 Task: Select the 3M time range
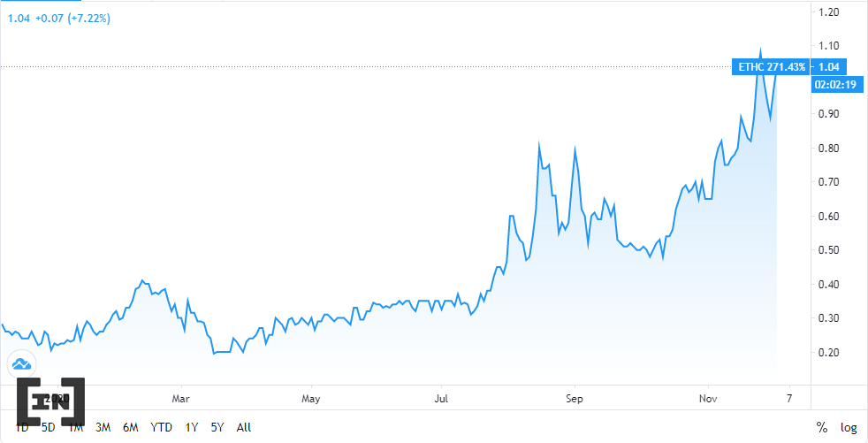[x=103, y=427]
